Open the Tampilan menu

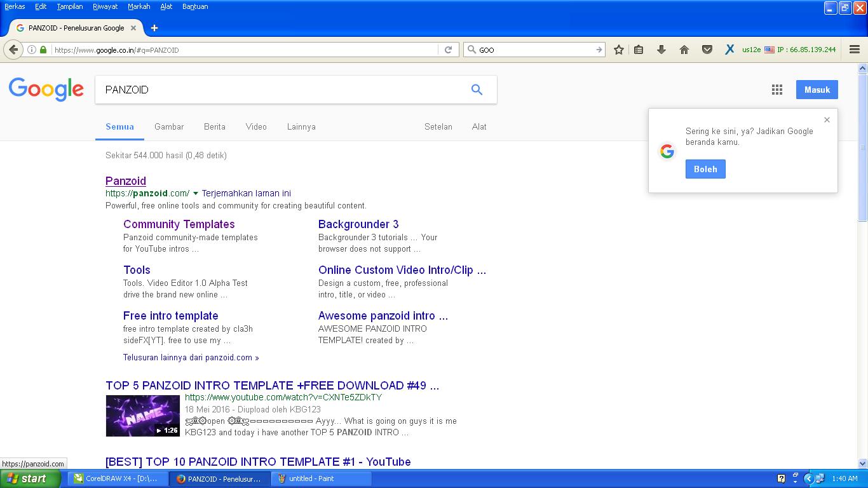pos(70,6)
